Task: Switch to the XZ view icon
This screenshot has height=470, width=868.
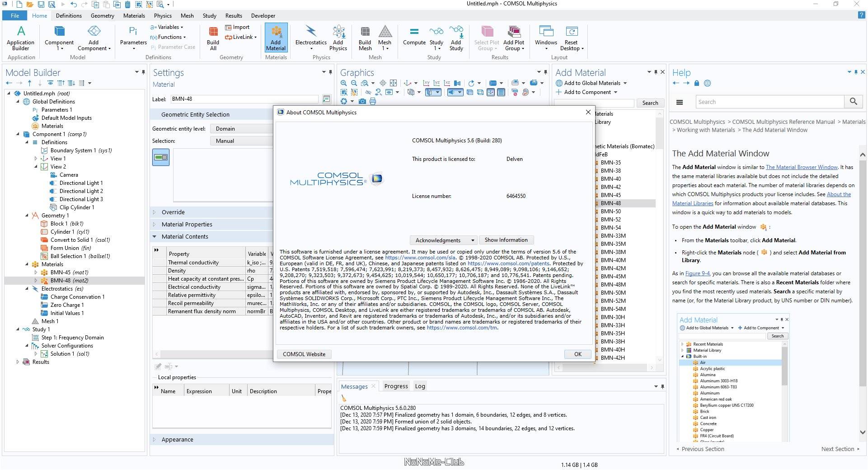Action: [447, 83]
